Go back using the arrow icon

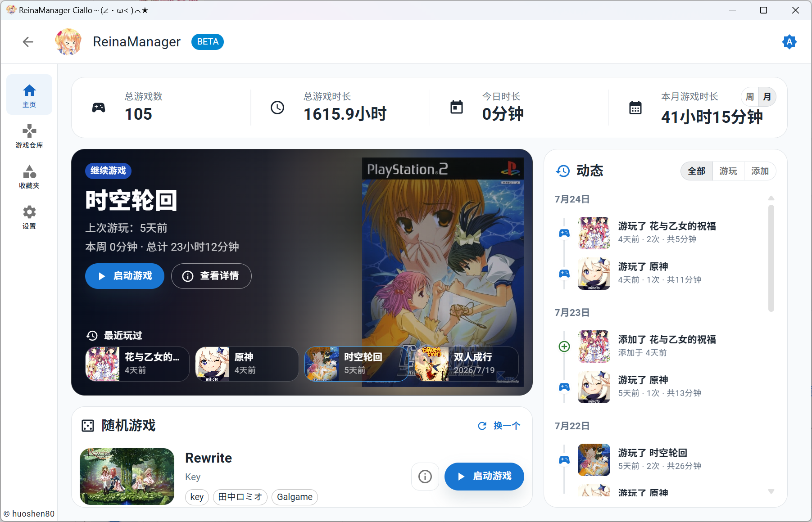[28, 42]
